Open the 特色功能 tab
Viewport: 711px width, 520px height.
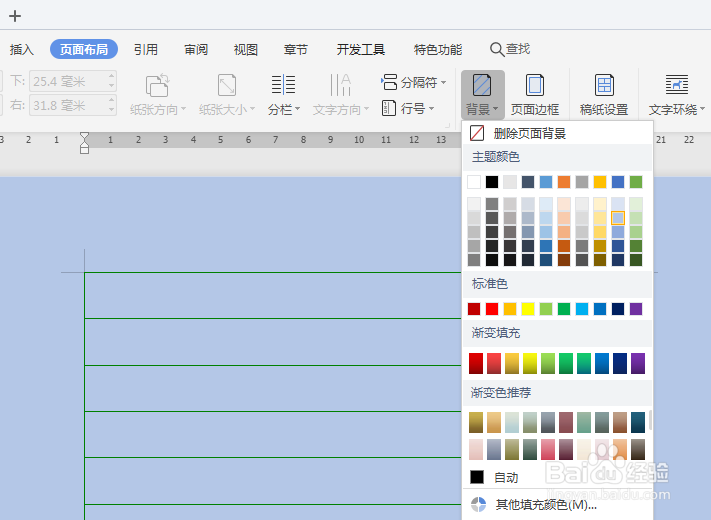pos(438,49)
